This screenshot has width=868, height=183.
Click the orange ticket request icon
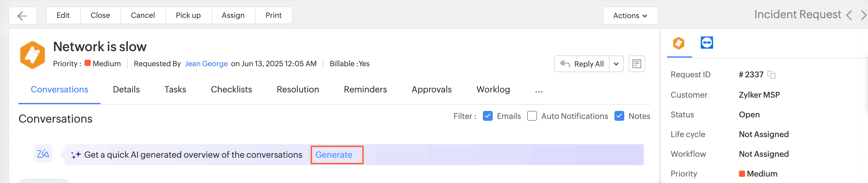click(32, 55)
